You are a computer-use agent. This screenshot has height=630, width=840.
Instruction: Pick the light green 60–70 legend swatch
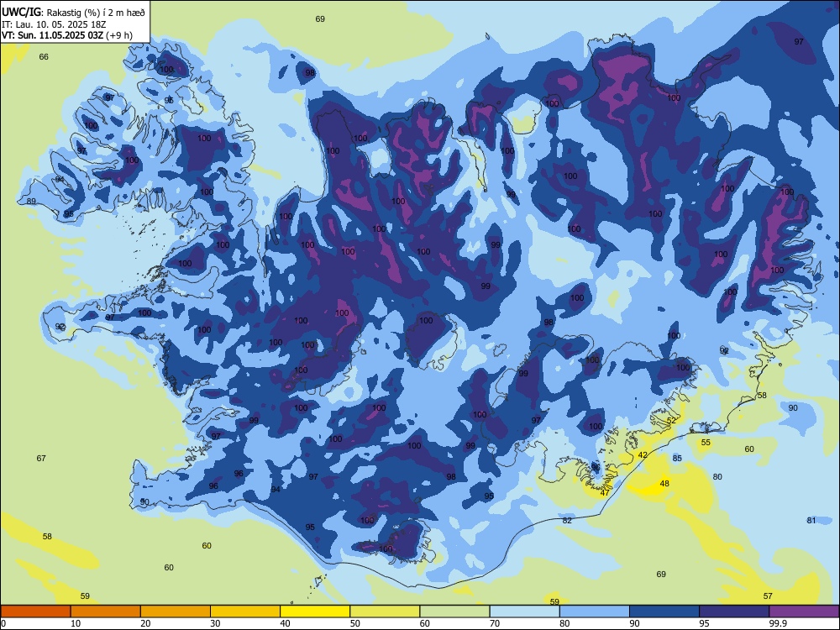pos(454,612)
